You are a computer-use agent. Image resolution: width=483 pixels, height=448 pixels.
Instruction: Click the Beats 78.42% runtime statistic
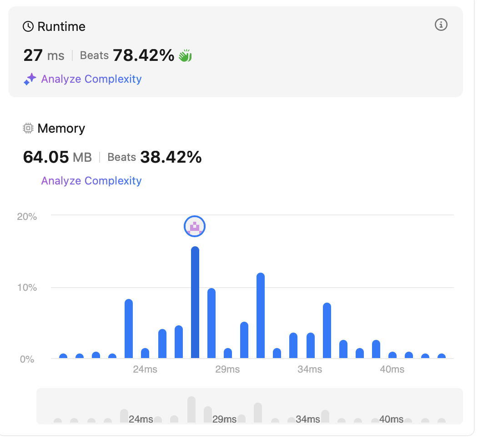127,55
